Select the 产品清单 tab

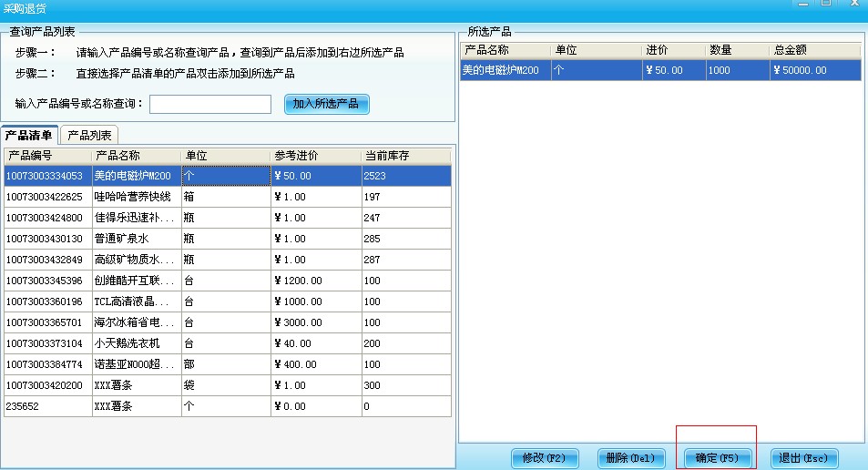pos(30,136)
